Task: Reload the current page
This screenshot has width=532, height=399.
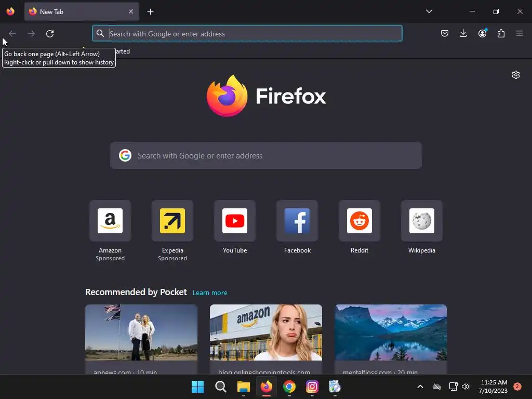Action: [50, 34]
